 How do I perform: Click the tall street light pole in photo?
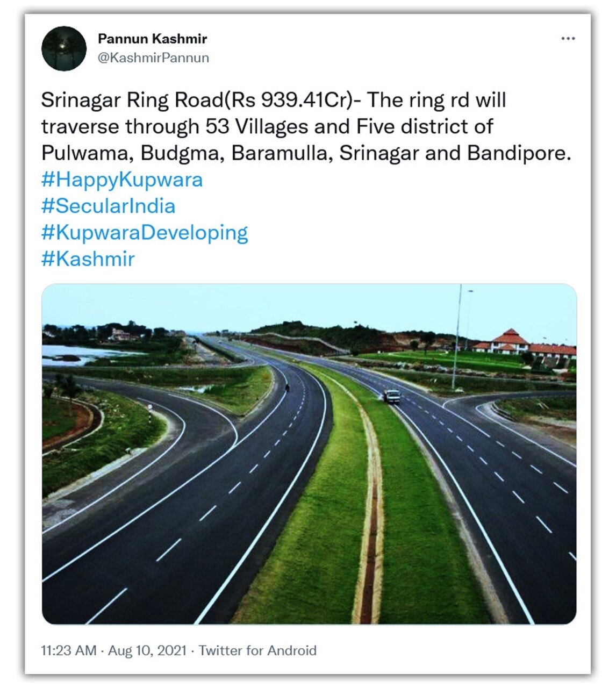457,339
